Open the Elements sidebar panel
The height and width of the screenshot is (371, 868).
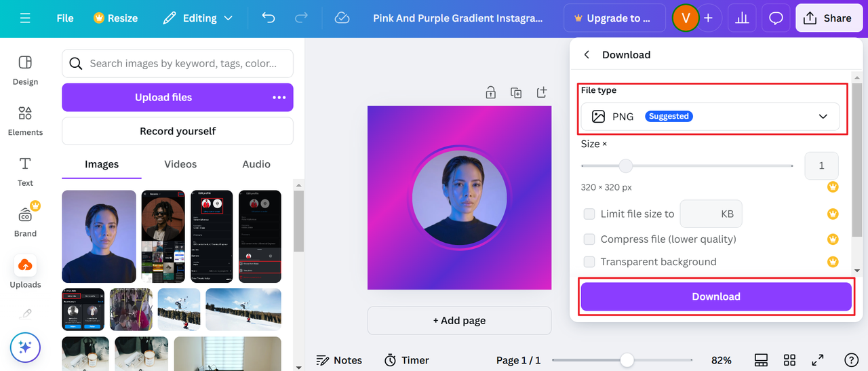25,121
